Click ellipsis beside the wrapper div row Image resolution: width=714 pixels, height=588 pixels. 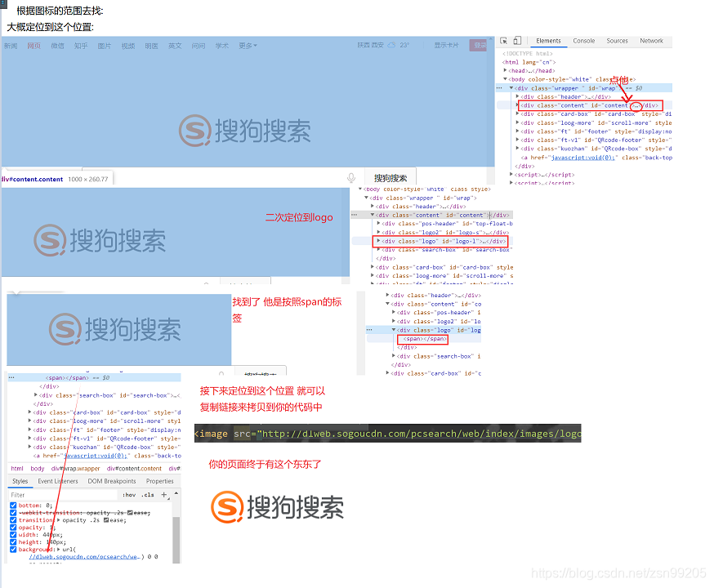point(499,88)
